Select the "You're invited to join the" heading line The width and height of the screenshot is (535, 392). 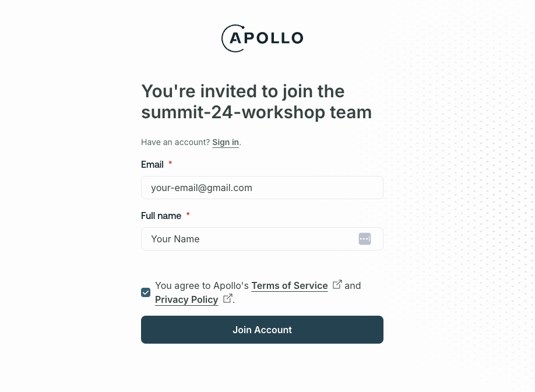pos(243,91)
